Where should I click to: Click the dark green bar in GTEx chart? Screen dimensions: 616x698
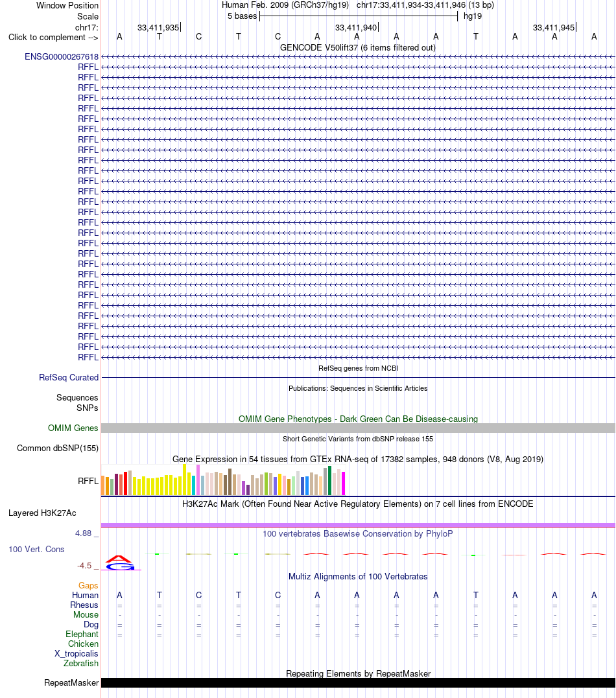tap(329, 481)
